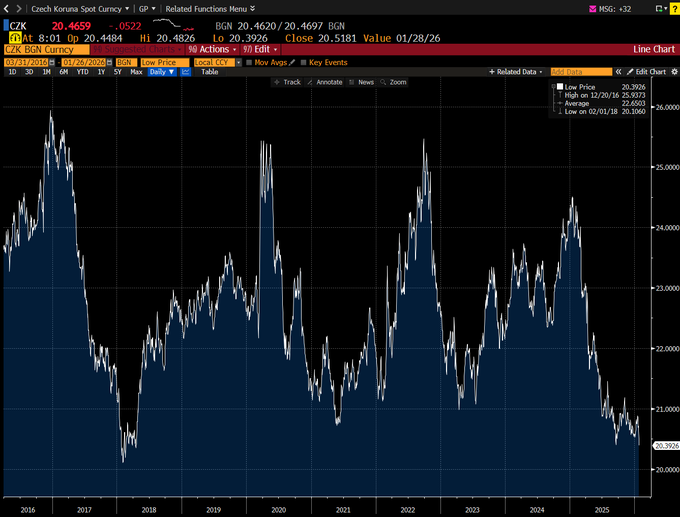Select the 1Y time range

[x=102, y=72]
